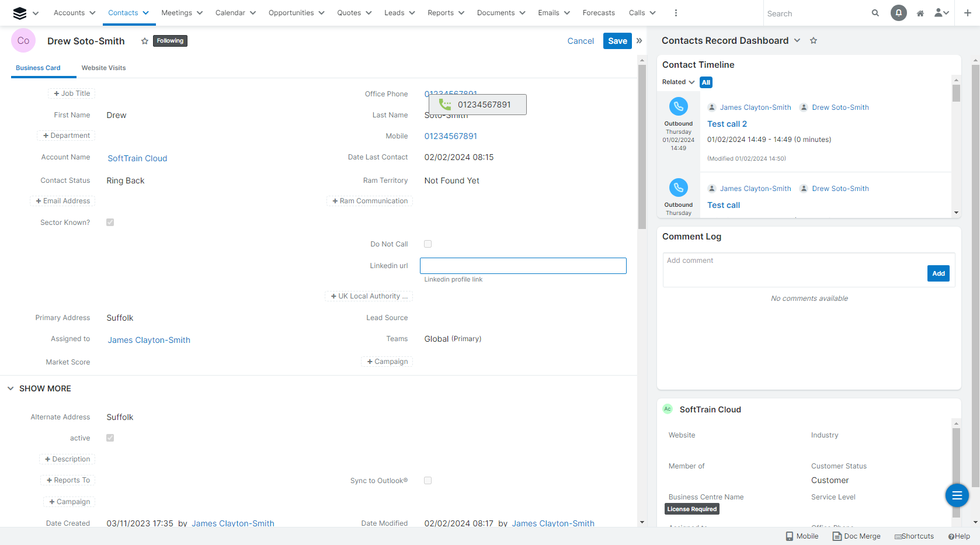Add a Ram Communication field
Viewport: 980px width, 545px height.
pos(370,201)
